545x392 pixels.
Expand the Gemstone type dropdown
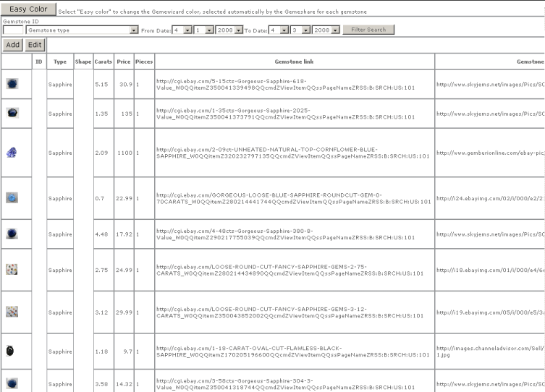[x=134, y=30]
